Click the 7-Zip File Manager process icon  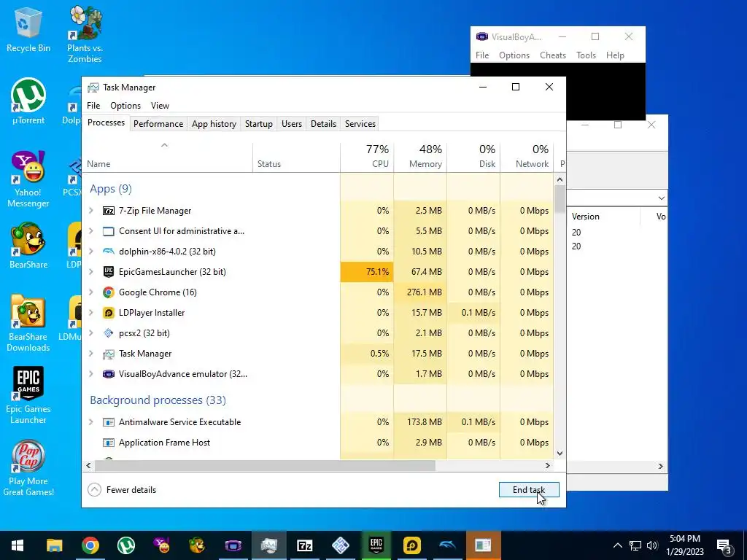point(109,211)
